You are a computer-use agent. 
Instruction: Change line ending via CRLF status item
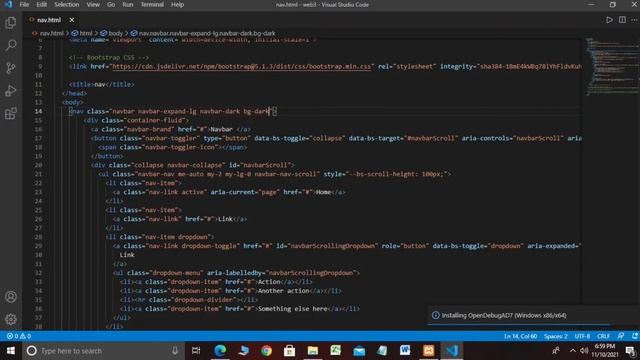[603, 336]
